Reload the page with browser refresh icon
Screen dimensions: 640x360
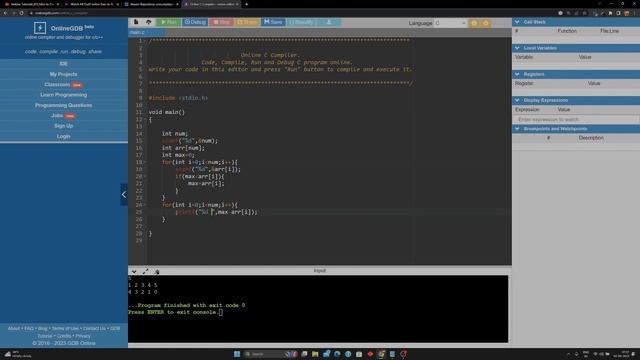coord(21,13)
